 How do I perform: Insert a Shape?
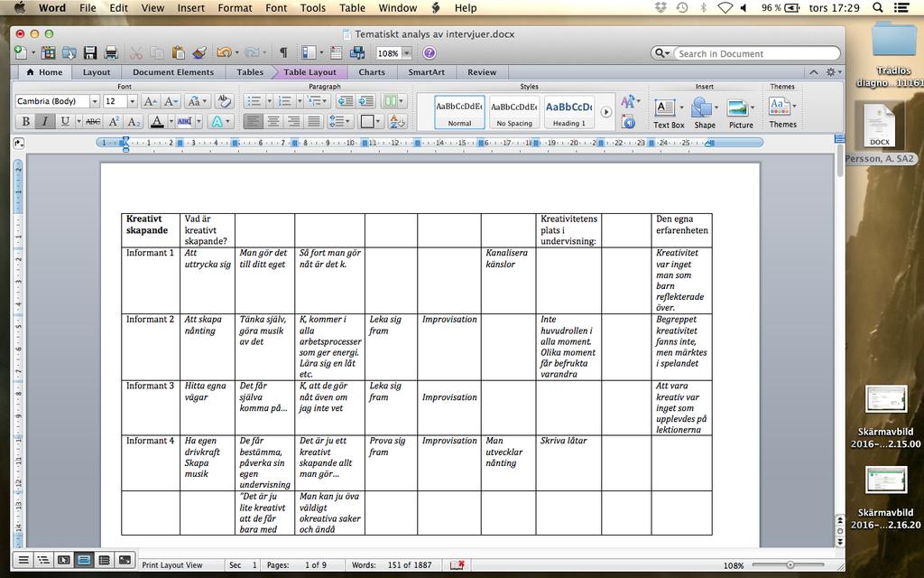coord(704,113)
